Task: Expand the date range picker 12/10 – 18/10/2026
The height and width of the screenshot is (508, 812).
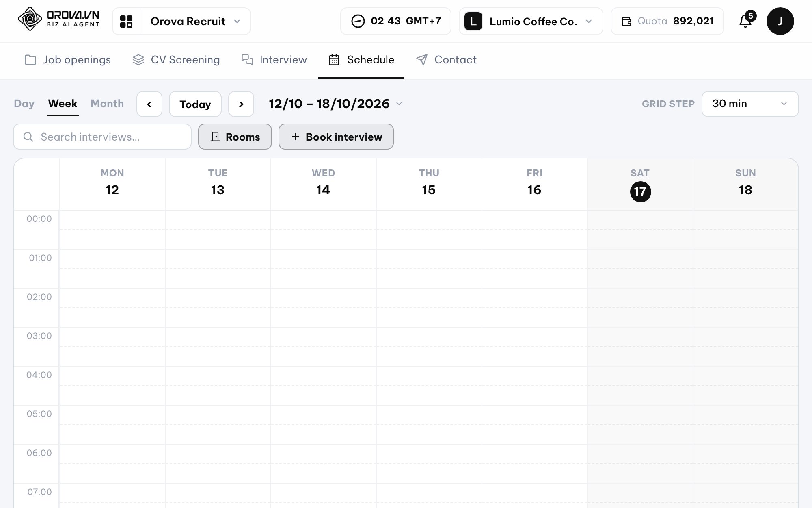Action: [x=335, y=104]
